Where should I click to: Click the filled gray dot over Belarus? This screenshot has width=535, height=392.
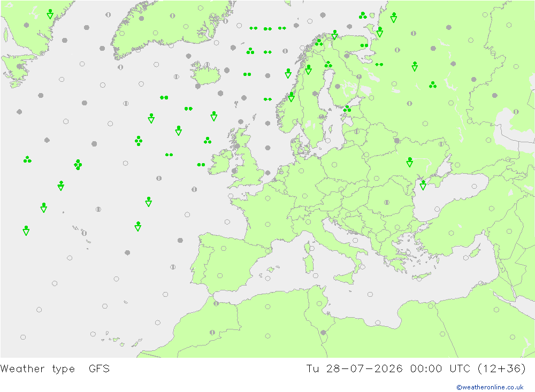(396, 140)
